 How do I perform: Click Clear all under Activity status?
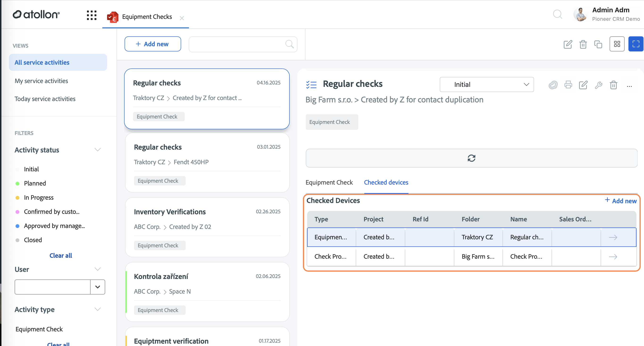[x=61, y=255]
